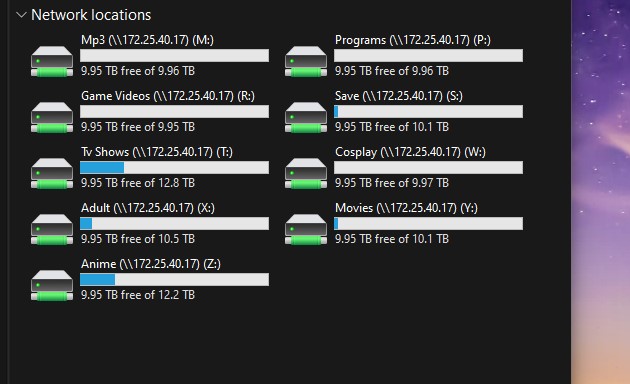Select the Programs (P:) drive icon
Screen dimensions: 630x384
(306, 61)
